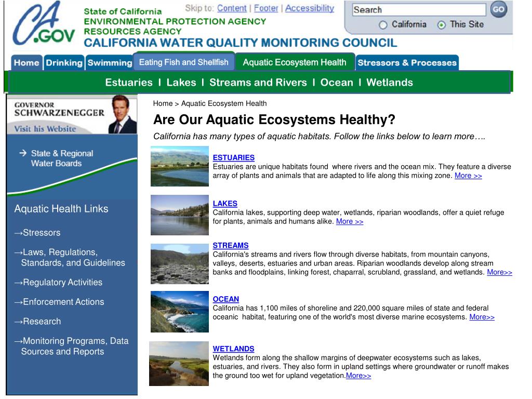The height and width of the screenshot is (399, 532).
Task: Switch to Eating Fish and Shellfish tab
Action: click(183, 62)
